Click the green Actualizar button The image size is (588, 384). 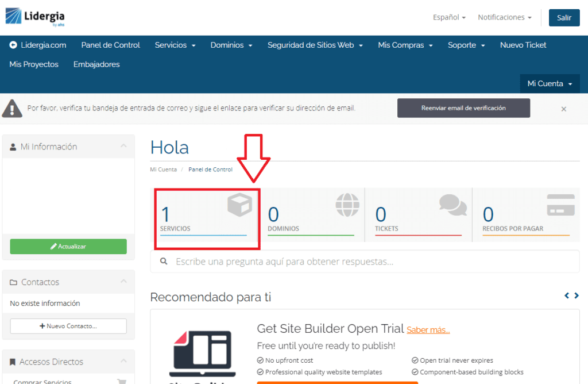click(68, 247)
